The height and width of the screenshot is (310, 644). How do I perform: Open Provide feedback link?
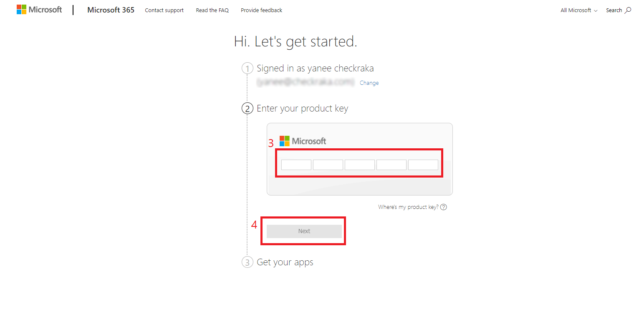[x=261, y=10]
